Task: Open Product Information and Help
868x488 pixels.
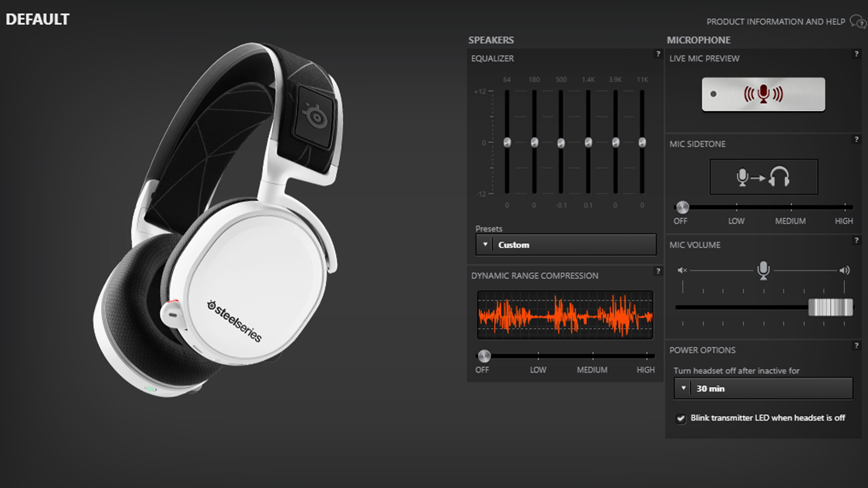Action: pyautogui.click(x=786, y=22)
